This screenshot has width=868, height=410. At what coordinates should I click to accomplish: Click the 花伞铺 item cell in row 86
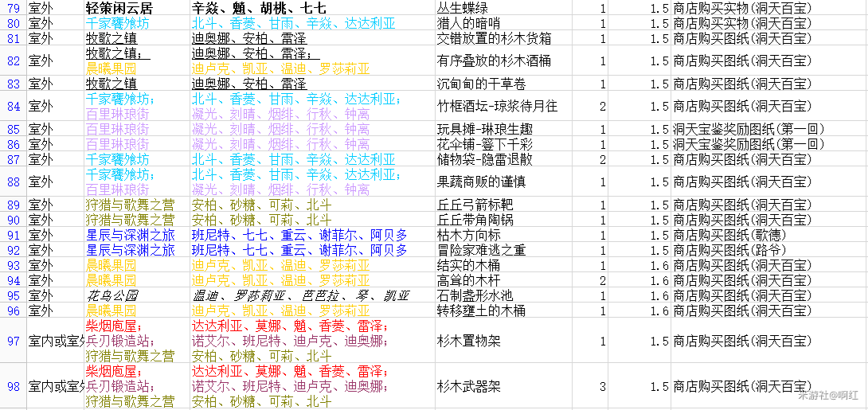coord(502,144)
